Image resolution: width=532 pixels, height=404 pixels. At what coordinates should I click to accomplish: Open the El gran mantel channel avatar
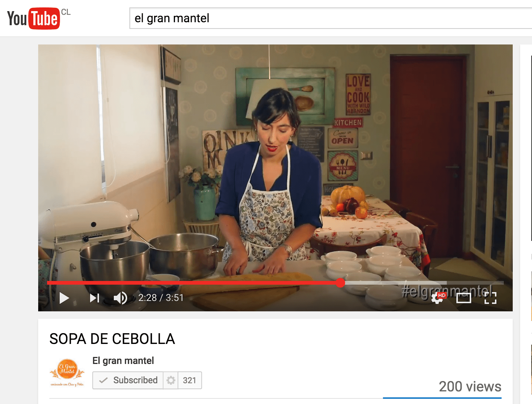(x=67, y=372)
